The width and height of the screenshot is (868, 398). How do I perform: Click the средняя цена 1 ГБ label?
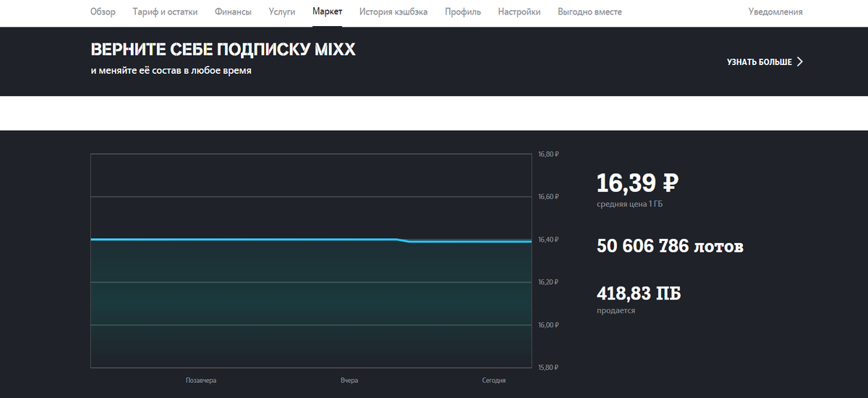point(629,205)
